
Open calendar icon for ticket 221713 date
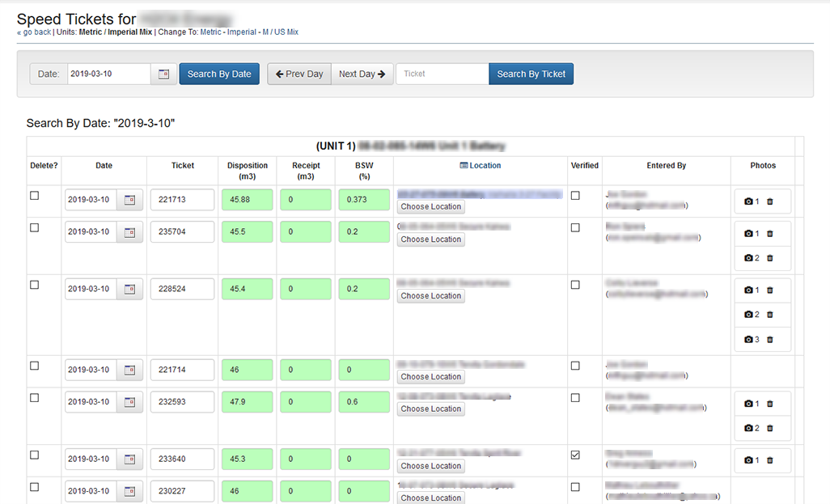click(x=129, y=200)
